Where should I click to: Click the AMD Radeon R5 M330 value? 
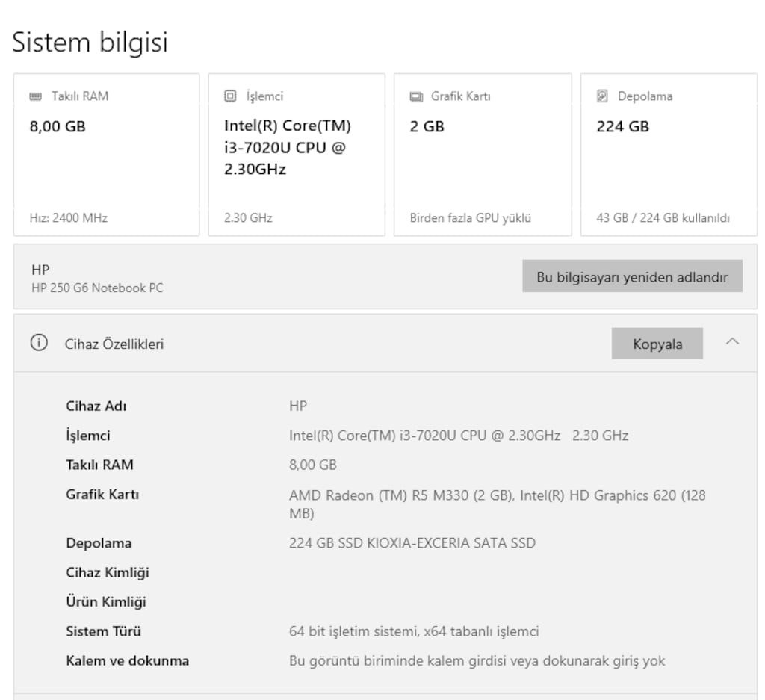tap(497, 504)
